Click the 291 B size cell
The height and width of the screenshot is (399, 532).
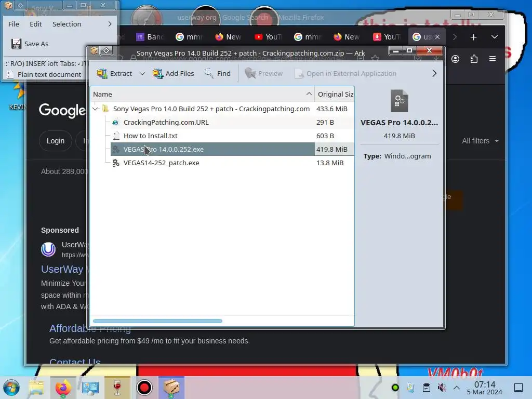[325, 122]
